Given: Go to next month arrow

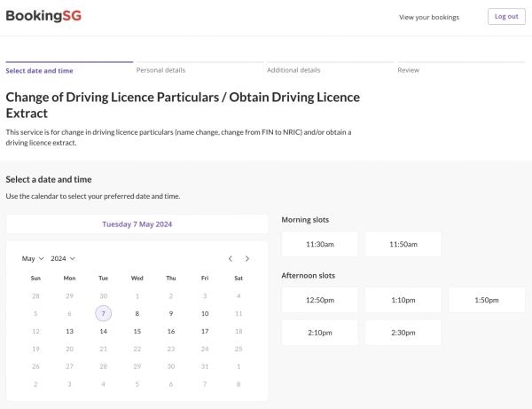Looking at the screenshot, I should 247,258.
